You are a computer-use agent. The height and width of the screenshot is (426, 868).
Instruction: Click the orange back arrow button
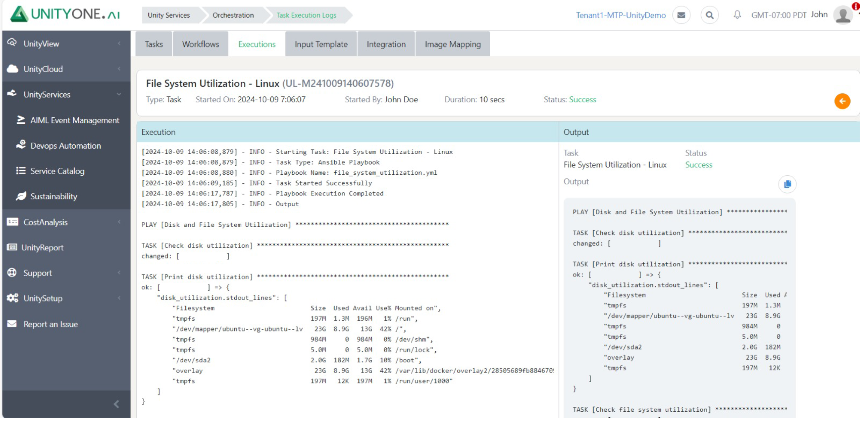[842, 101]
